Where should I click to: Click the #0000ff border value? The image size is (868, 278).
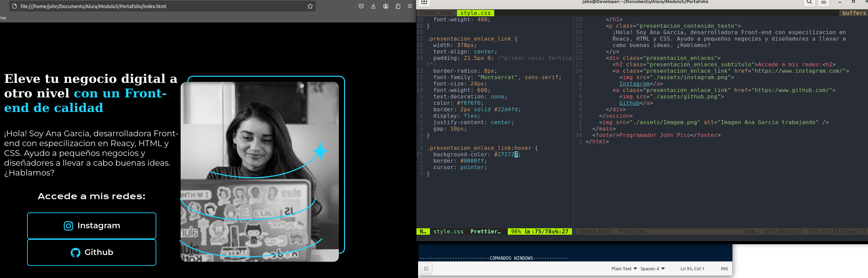point(472,161)
